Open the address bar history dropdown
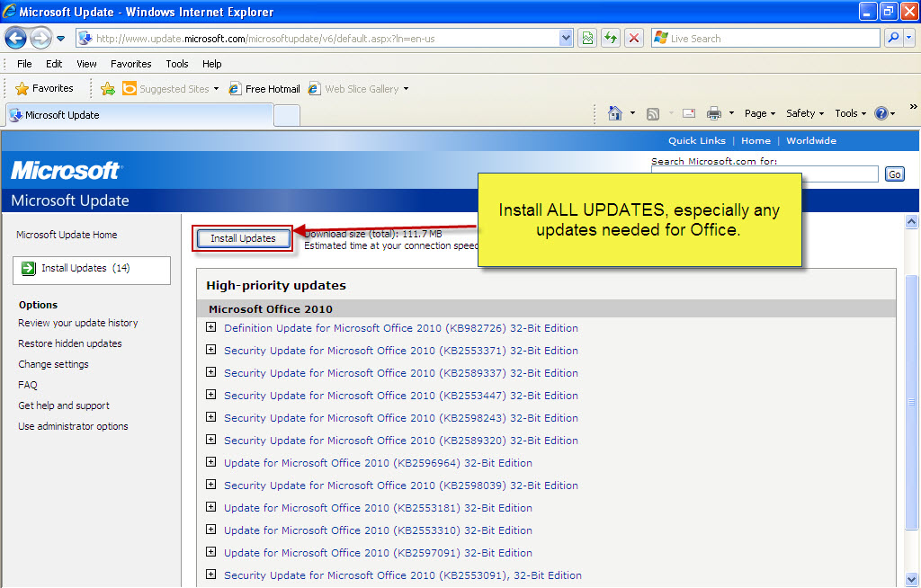 [x=566, y=39]
